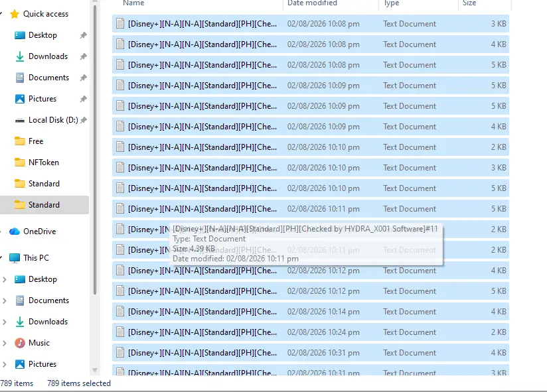Click '789 items selected' in status bar
Screen dimensions: 547x392
(79, 383)
